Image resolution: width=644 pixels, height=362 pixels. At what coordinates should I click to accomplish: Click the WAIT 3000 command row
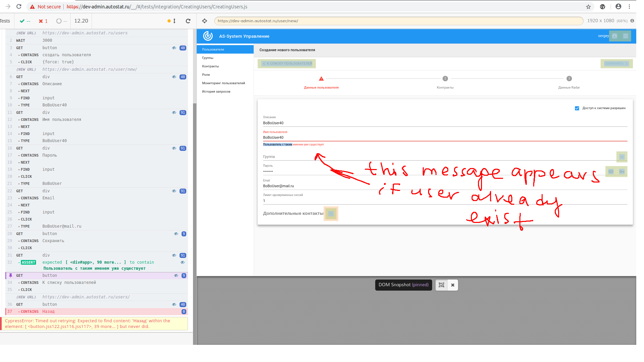[x=97, y=40]
